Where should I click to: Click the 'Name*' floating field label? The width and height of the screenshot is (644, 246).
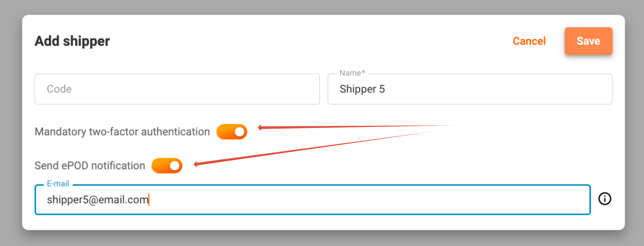[x=352, y=73]
